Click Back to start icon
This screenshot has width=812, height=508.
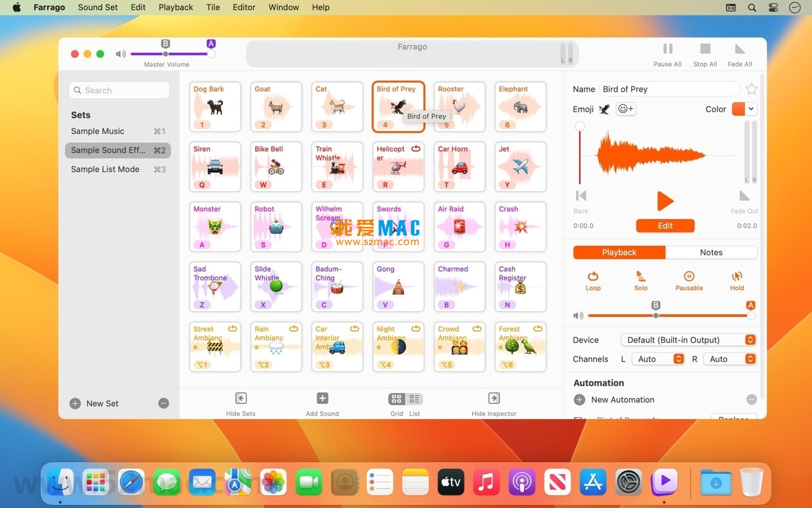581,196
